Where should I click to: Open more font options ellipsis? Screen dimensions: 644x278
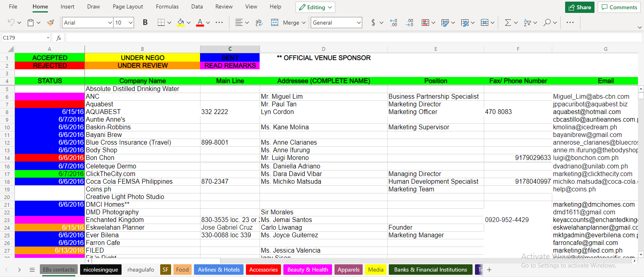point(219,23)
